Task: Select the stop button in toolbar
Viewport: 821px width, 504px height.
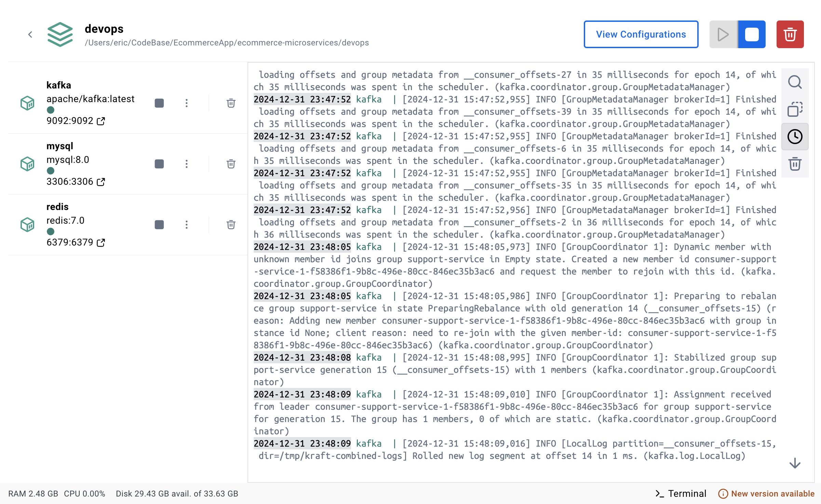Action: coord(751,34)
